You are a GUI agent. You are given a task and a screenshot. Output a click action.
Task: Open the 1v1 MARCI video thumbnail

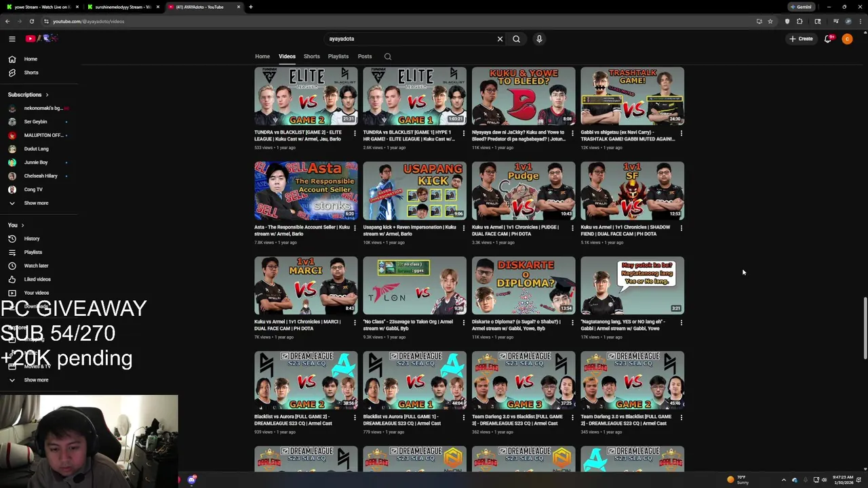(x=306, y=285)
